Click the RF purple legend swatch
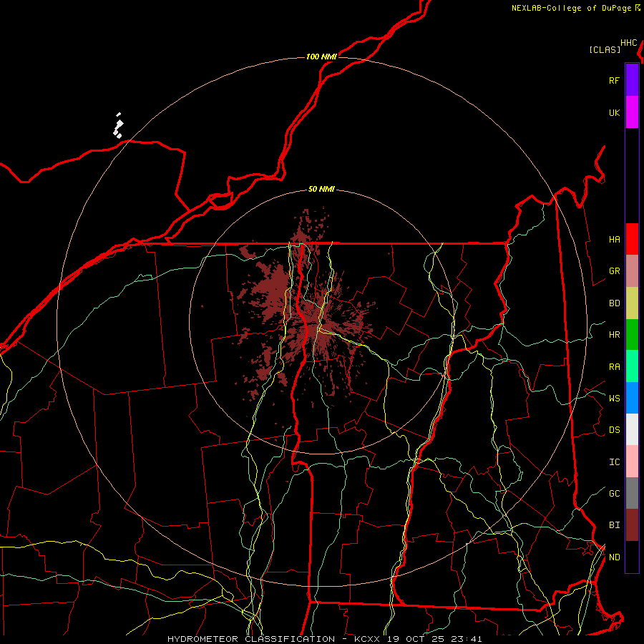The image size is (644, 644). [632, 80]
